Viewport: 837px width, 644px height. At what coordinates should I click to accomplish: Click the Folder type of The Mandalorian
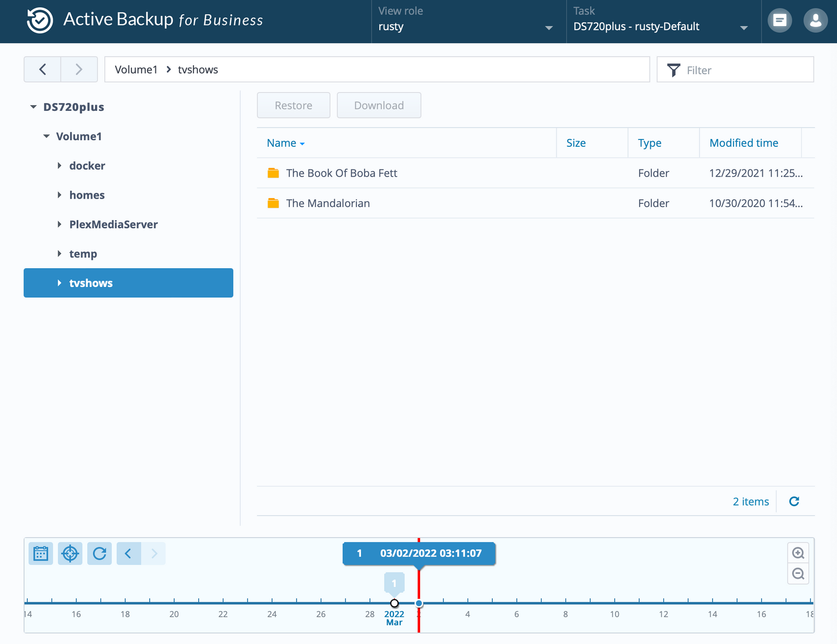653,203
